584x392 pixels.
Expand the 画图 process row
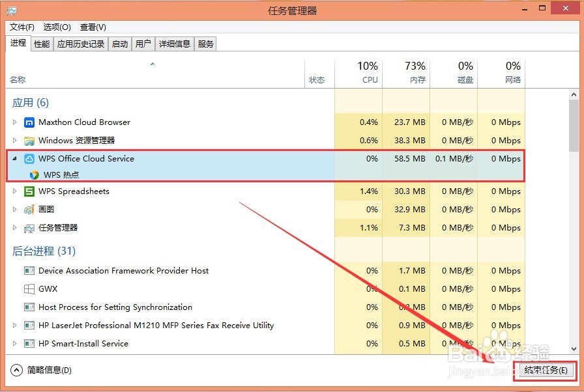[x=14, y=210]
